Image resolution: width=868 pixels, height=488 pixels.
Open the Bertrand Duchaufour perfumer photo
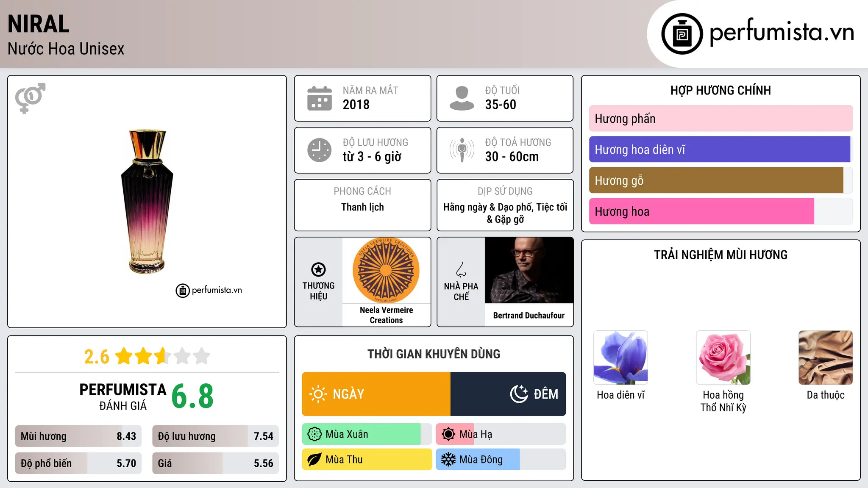(529, 270)
